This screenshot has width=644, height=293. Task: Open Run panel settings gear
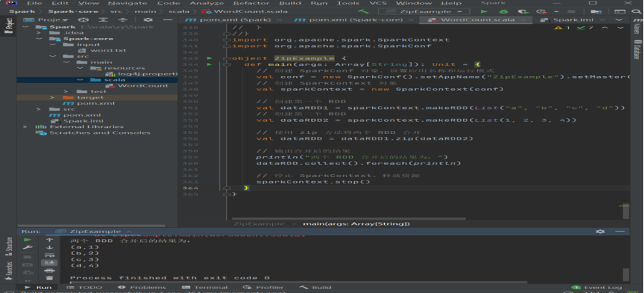[600, 232]
